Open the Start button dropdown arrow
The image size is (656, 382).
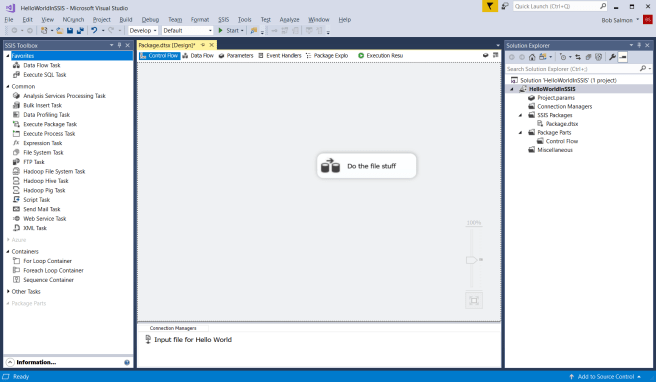click(x=242, y=31)
